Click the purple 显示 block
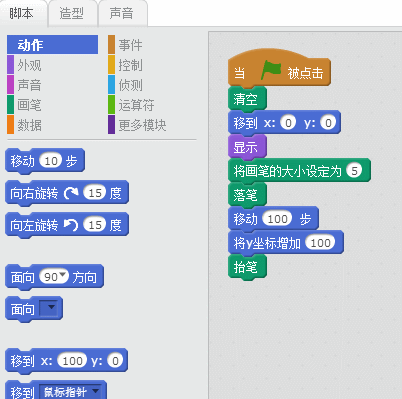The width and height of the screenshot is (402, 399). [247, 147]
